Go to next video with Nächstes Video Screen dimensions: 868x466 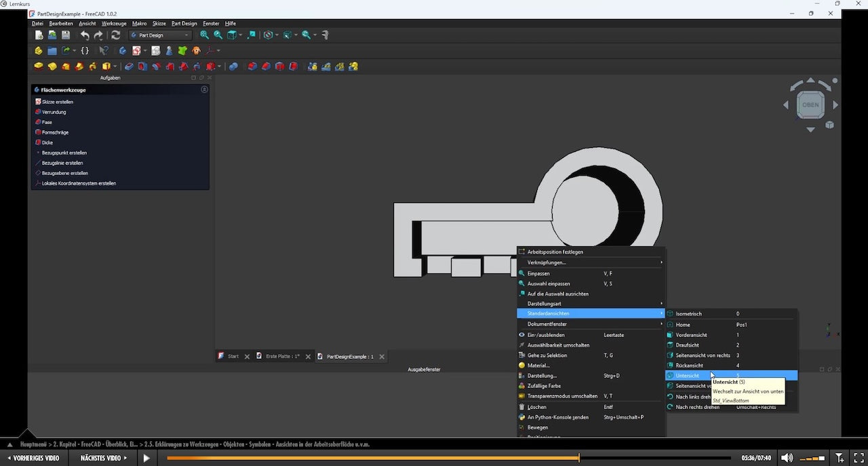coord(104,458)
